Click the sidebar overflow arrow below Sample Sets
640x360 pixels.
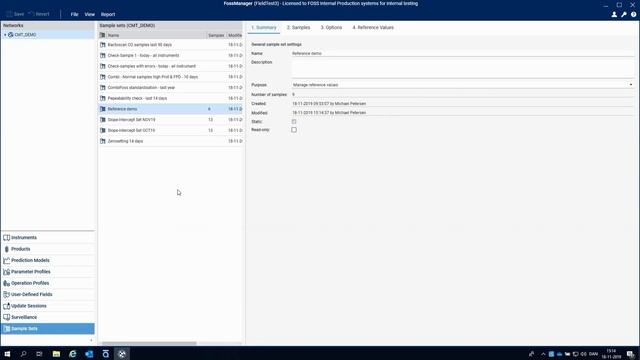(x=91, y=340)
